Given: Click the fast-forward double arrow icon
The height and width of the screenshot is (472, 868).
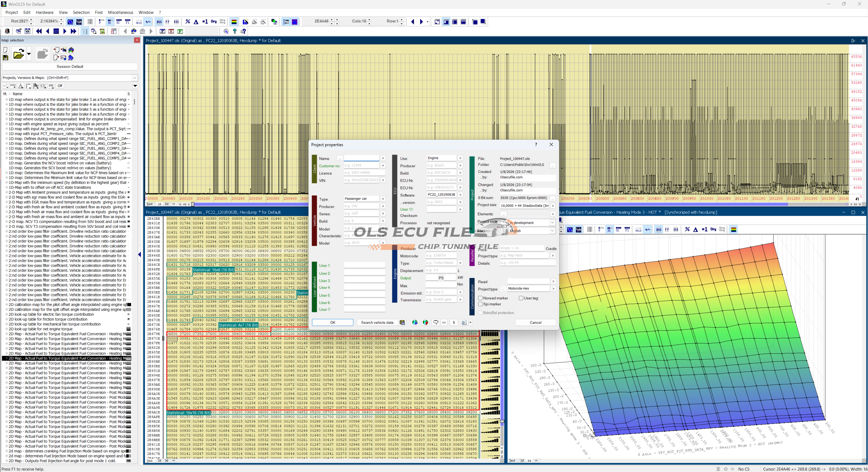Looking at the screenshot, I should click(73, 31).
